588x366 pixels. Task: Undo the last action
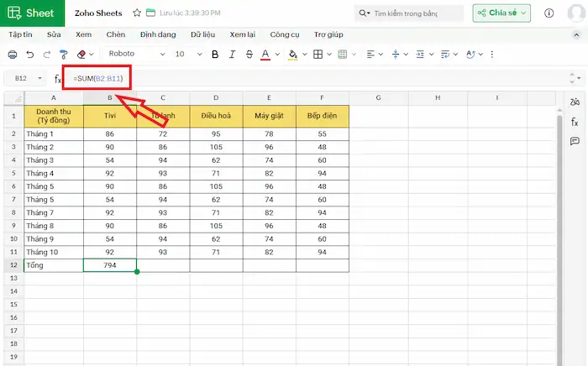coord(30,55)
